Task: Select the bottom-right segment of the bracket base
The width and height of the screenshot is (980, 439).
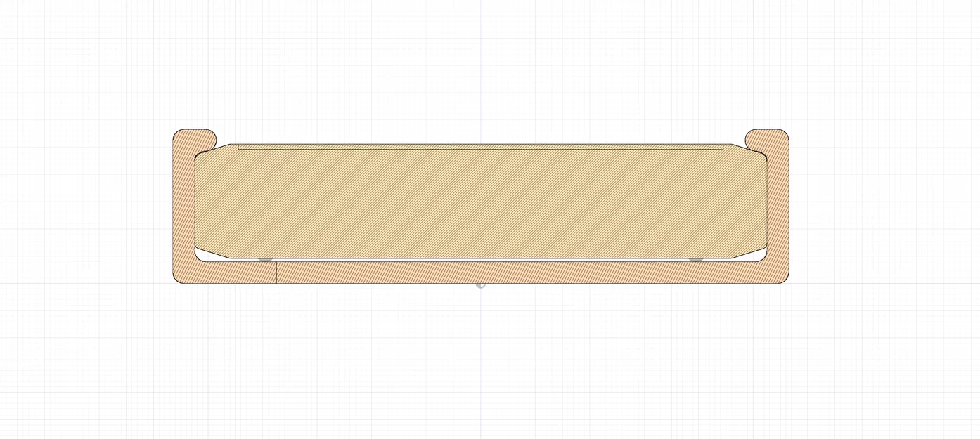Action: point(737,273)
